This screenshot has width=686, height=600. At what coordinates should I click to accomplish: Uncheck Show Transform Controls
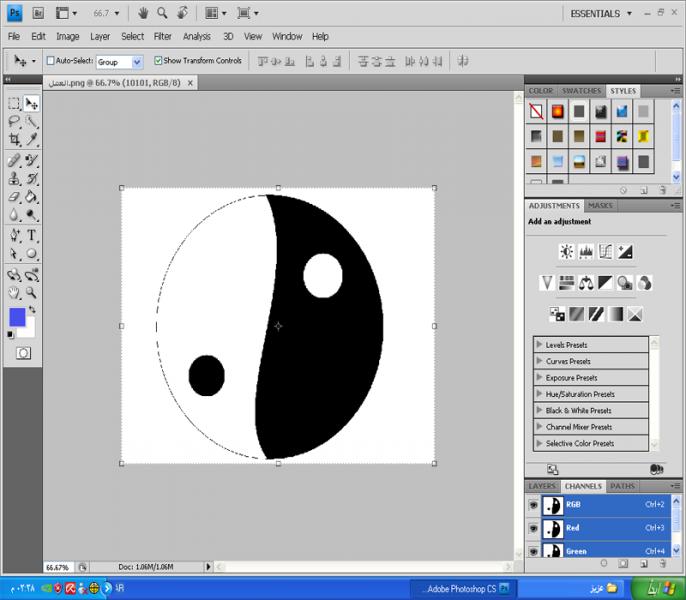pyautogui.click(x=158, y=61)
